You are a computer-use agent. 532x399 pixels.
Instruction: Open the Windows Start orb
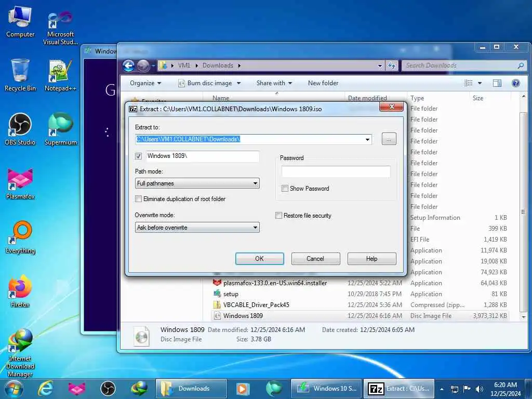pos(14,389)
